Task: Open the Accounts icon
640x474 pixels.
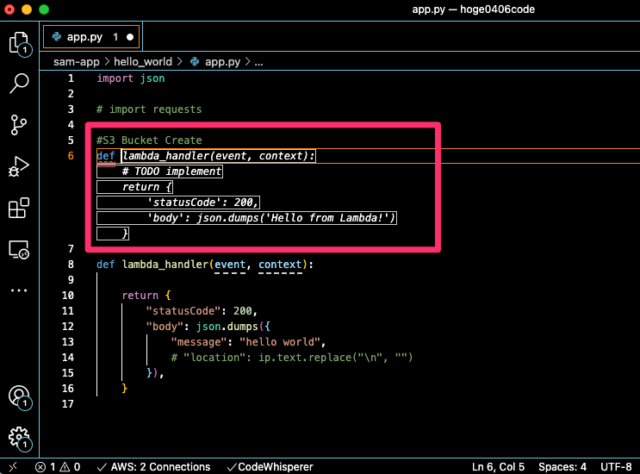Action: pos(20,397)
